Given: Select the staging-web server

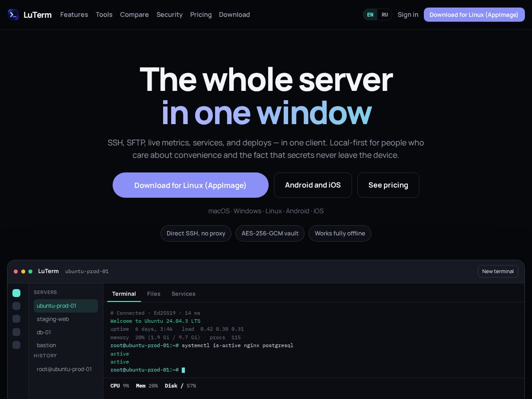Looking at the screenshot, I should 66,319.
